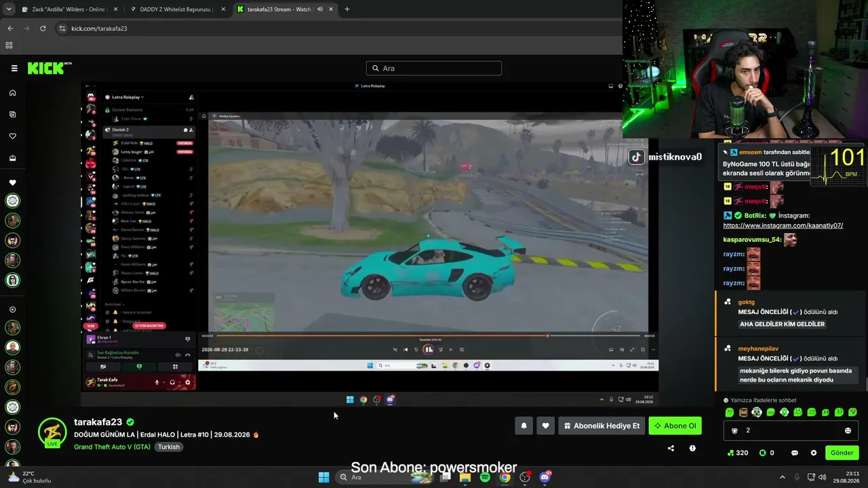868x488 pixels.
Task: Click the "tarakafa23" channel name
Action: click(x=98, y=422)
